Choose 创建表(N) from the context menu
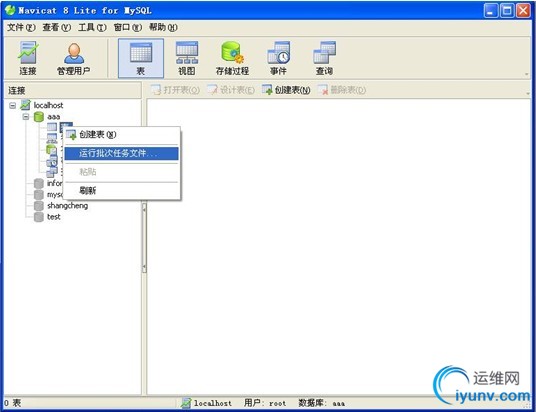Viewport: 536px width, 412px height. [122, 134]
